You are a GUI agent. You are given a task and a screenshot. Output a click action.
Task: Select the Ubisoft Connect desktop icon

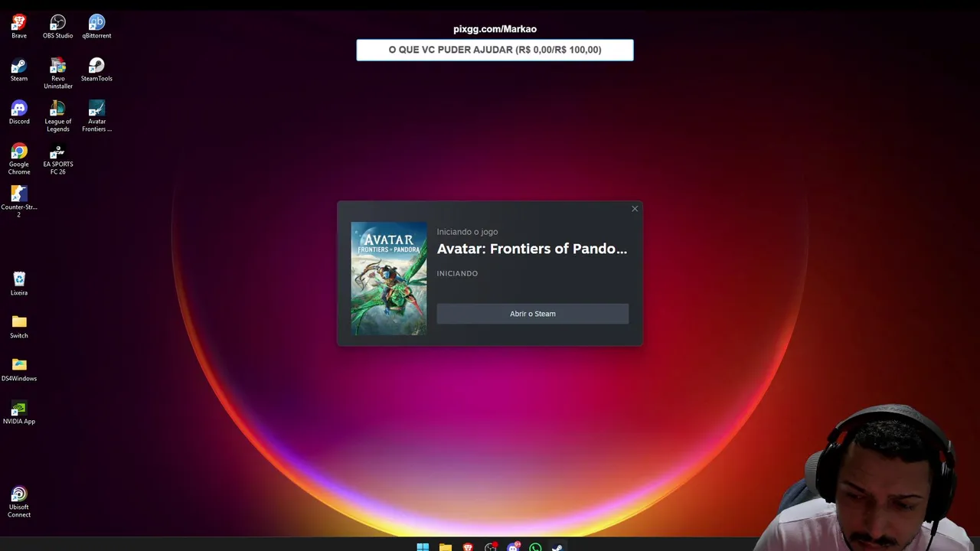[19, 502]
